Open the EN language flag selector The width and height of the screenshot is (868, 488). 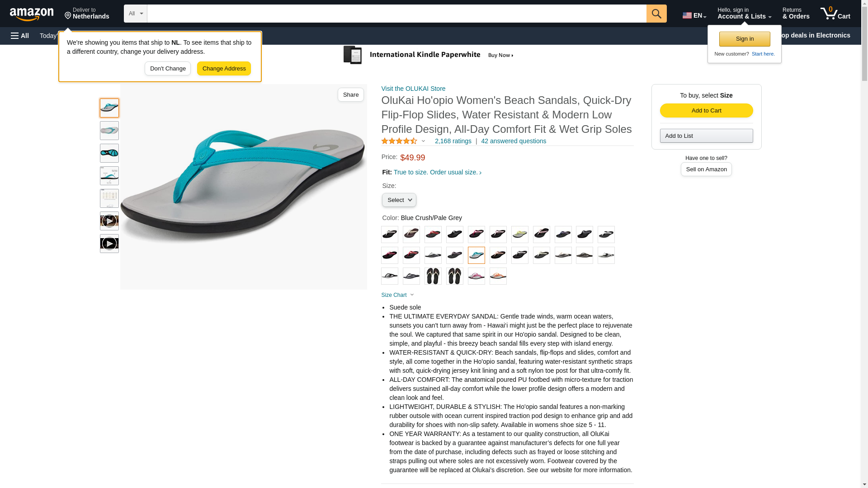[x=694, y=15]
